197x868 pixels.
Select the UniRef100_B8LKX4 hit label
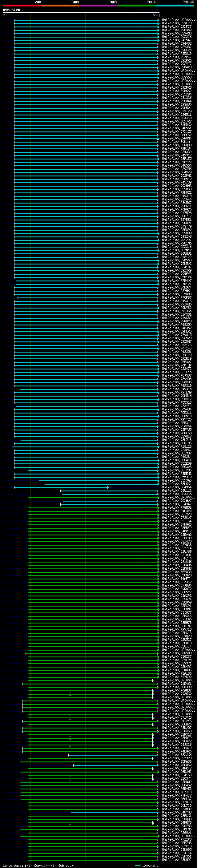point(177,484)
